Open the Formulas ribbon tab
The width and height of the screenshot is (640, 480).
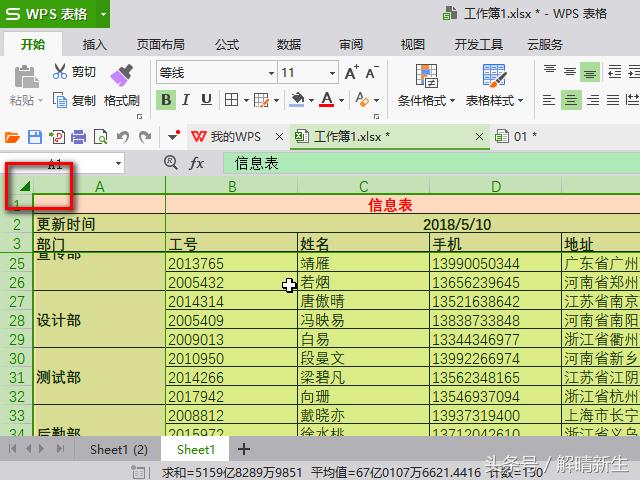227,44
